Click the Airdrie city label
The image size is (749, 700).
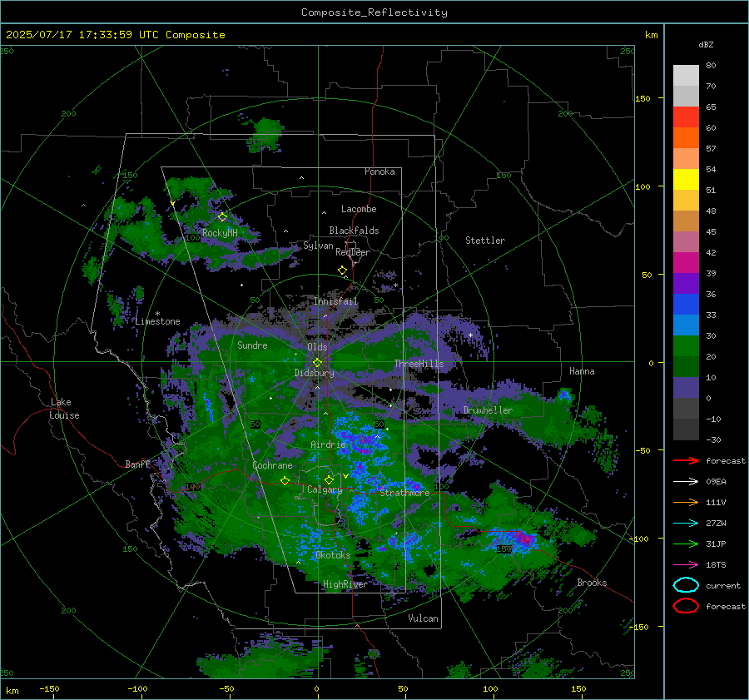[x=328, y=444]
